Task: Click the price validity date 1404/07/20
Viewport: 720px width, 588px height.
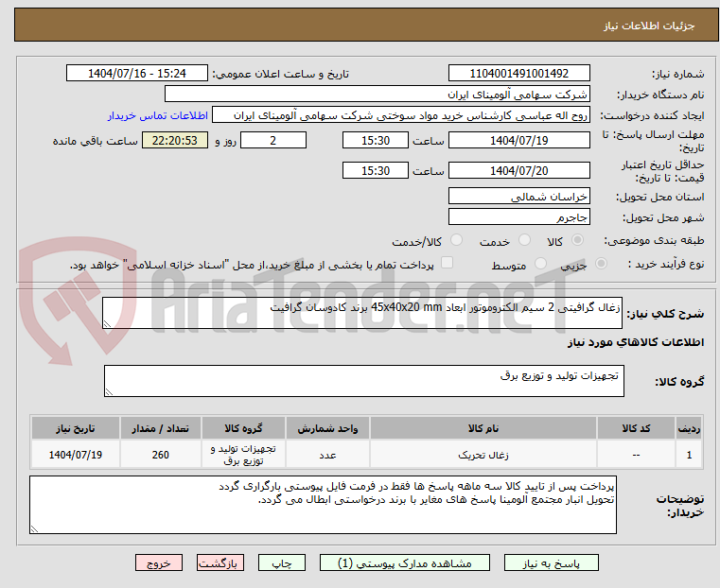Action: [518, 171]
